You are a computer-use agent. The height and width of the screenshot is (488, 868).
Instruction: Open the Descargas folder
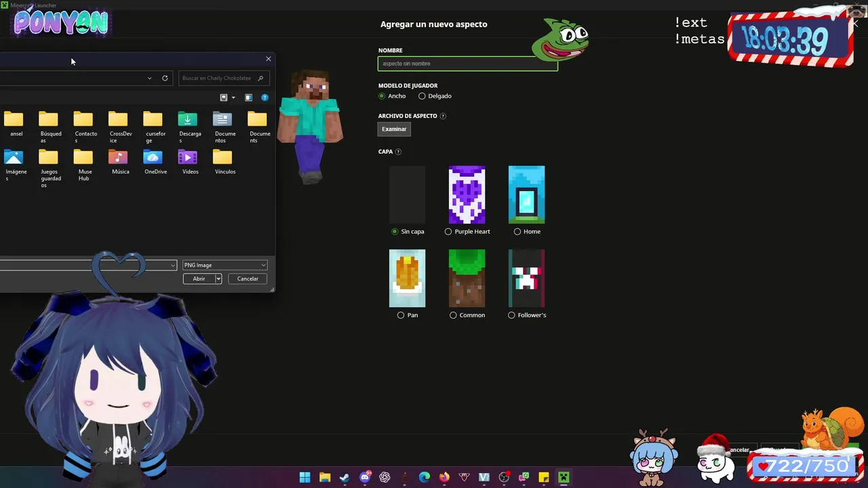click(x=189, y=127)
